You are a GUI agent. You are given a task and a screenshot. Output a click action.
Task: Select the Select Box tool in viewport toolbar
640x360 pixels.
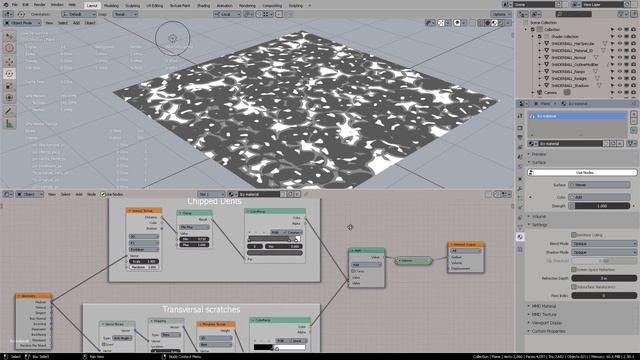(x=9, y=37)
